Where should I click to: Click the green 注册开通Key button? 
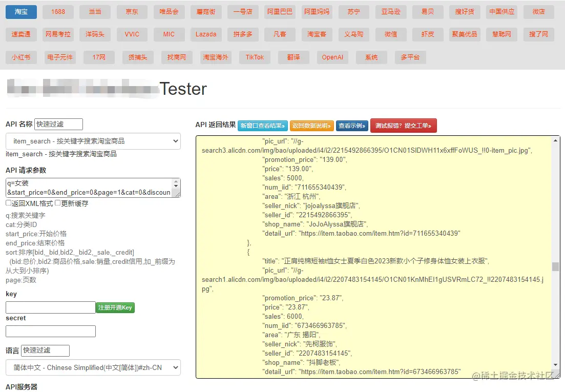click(115, 307)
